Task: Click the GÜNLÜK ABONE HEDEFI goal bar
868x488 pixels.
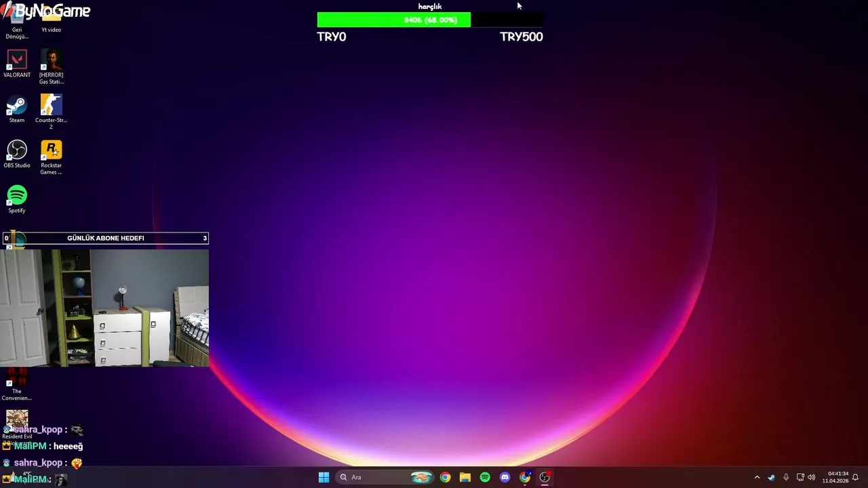Action: point(105,238)
